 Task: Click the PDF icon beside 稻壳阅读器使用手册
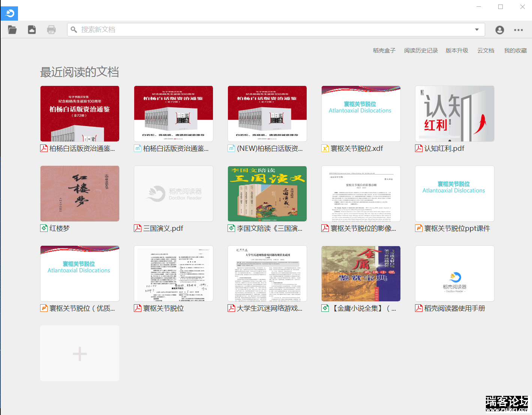(419, 308)
